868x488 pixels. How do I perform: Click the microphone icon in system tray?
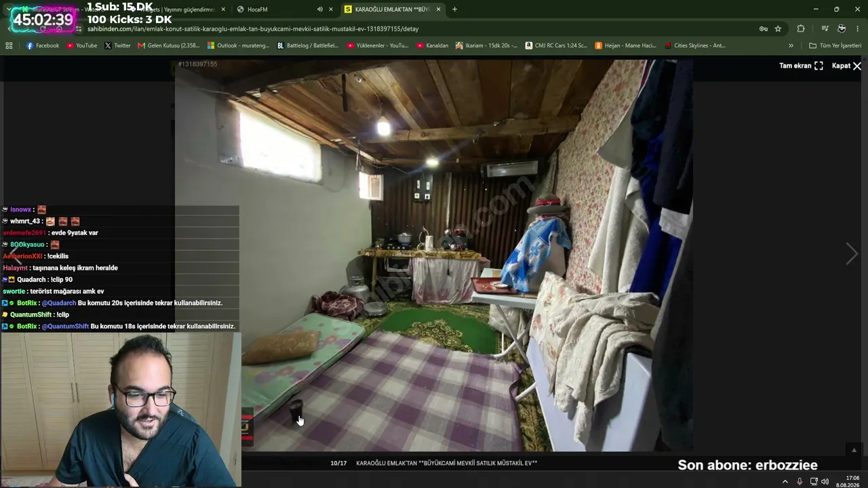pos(800,481)
